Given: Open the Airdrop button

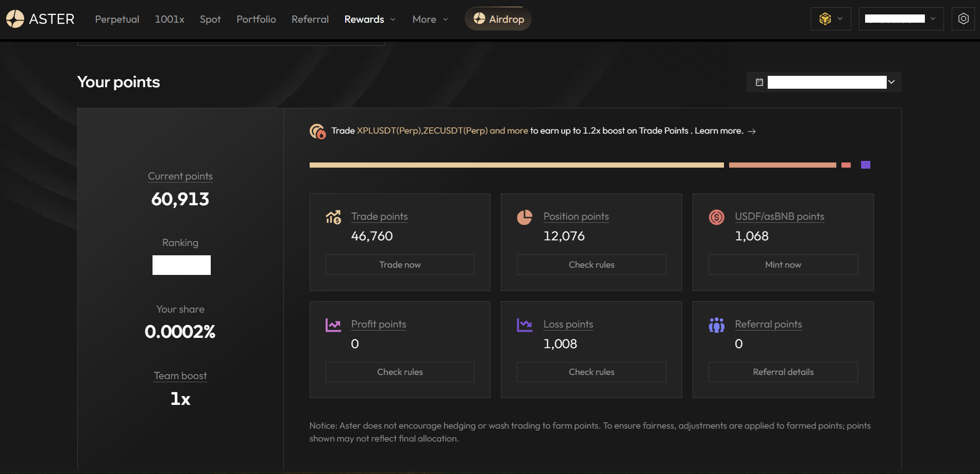Looking at the screenshot, I should click(498, 19).
